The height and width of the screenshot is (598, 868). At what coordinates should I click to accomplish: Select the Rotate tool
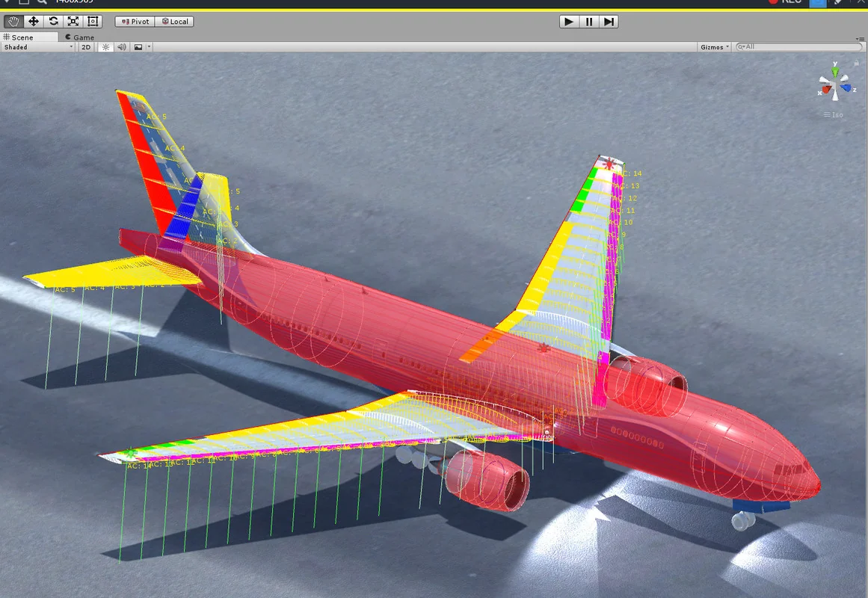[53, 22]
